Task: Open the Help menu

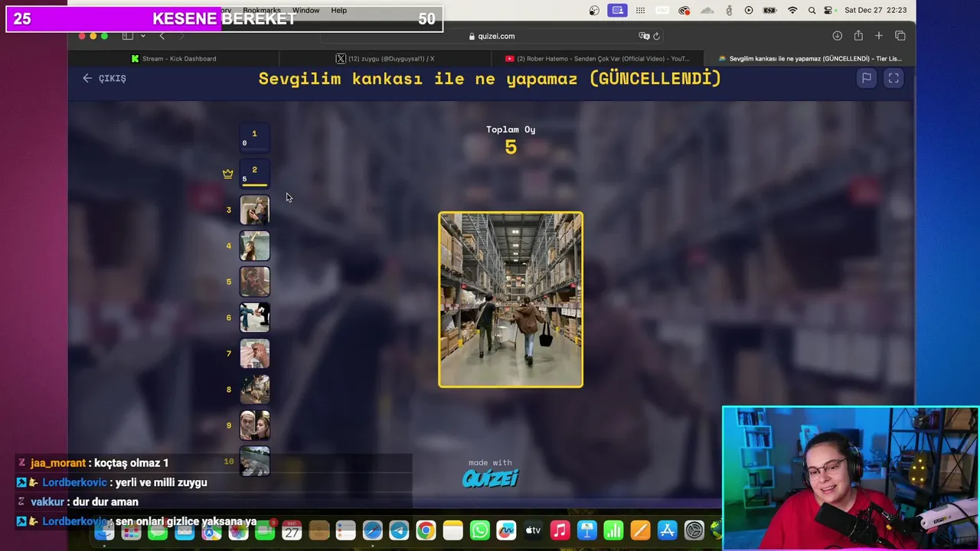Action: (339, 11)
